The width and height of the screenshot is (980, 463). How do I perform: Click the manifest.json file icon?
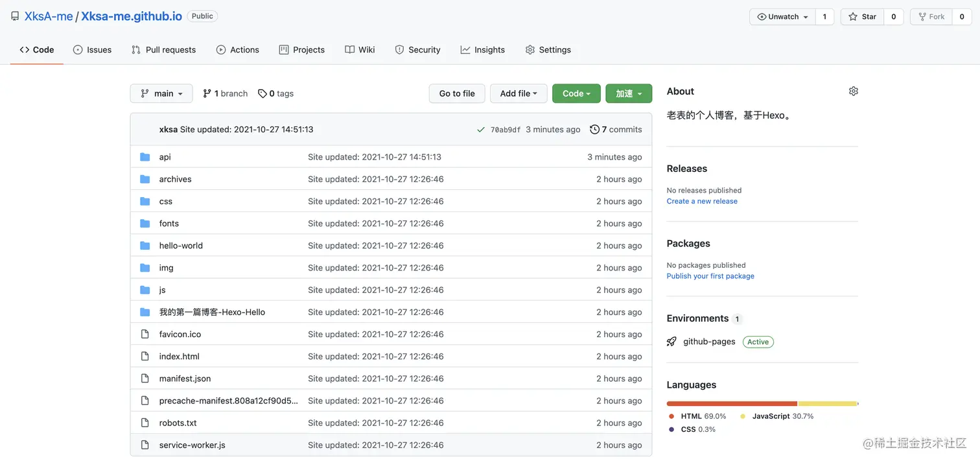(145, 378)
